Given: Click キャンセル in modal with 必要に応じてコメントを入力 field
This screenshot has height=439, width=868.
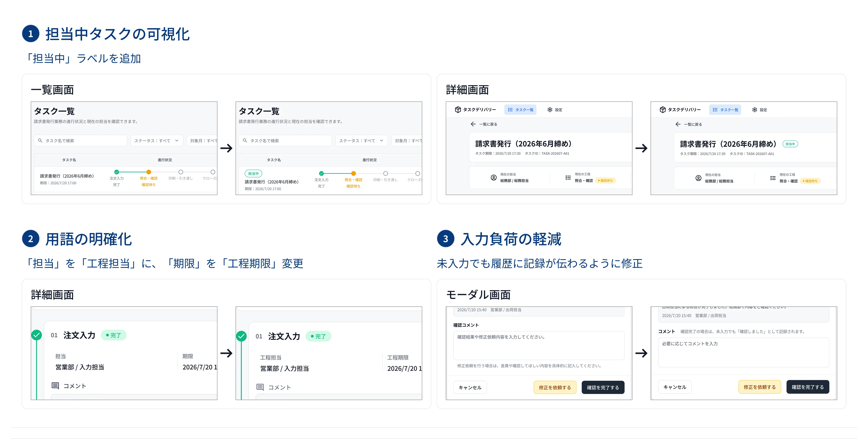Looking at the screenshot, I should (x=675, y=387).
